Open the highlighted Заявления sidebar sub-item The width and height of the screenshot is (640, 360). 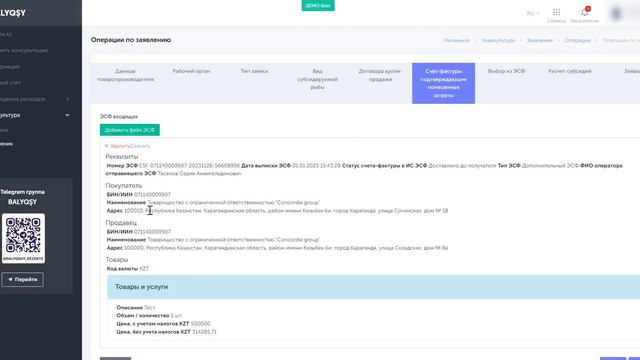pos(7,144)
